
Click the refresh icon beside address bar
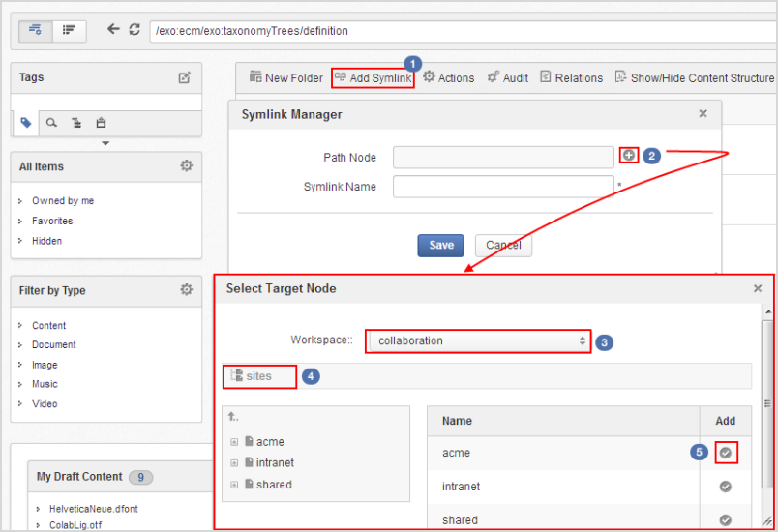135,29
